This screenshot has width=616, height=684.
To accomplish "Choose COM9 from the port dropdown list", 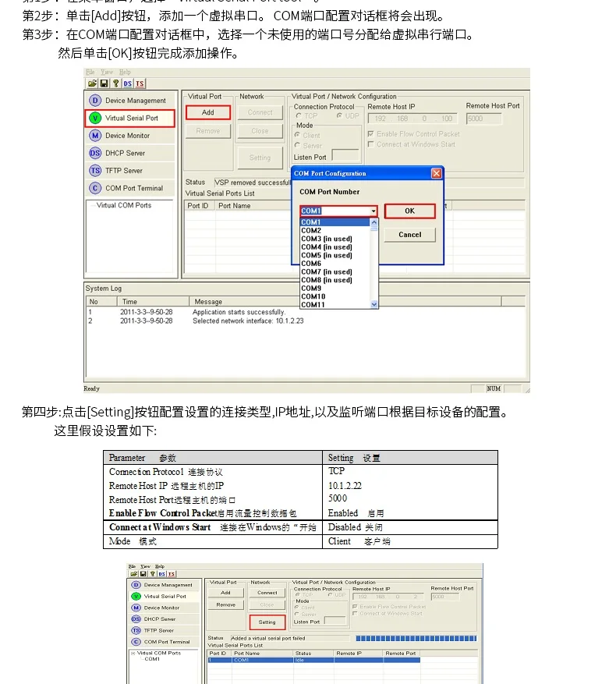I will coord(335,289).
